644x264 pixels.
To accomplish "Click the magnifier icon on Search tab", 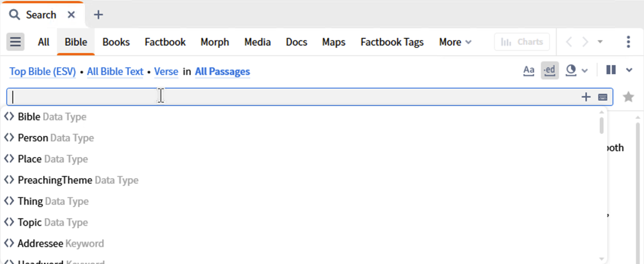I will click(15, 15).
